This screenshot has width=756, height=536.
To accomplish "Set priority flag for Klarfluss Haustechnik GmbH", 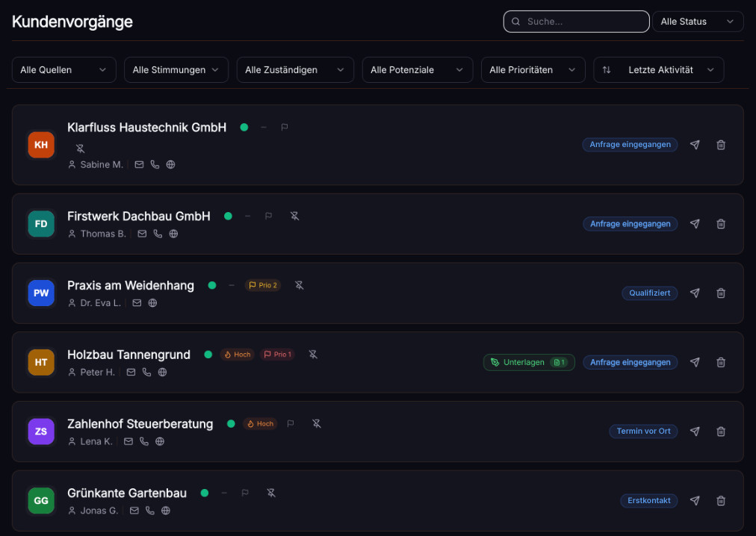I will tap(285, 127).
